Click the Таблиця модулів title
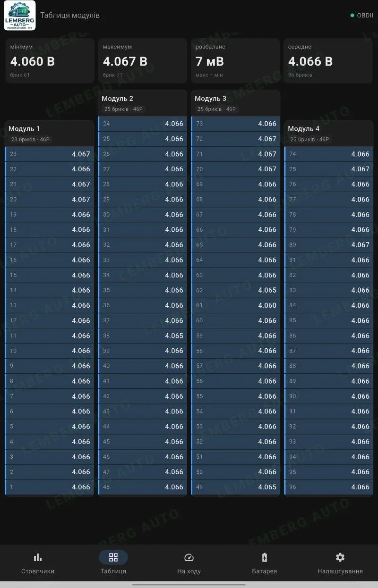The image size is (378, 588). click(x=70, y=15)
